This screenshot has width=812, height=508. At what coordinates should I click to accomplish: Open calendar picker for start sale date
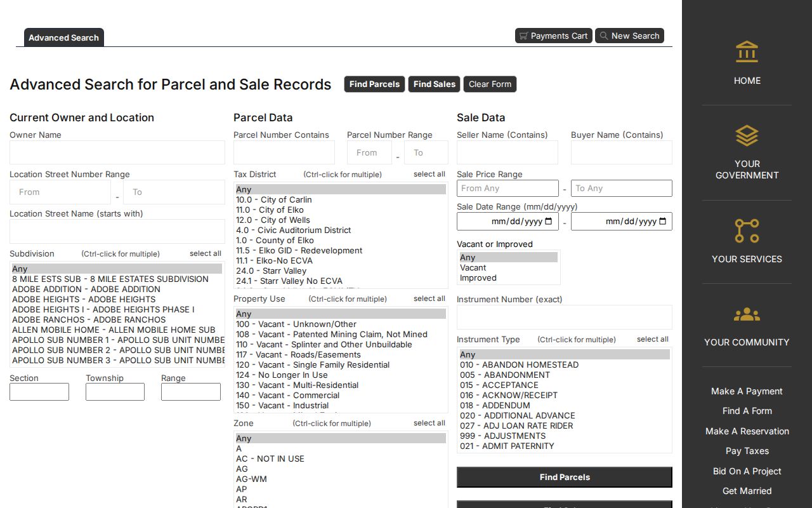[x=548, y=222]
